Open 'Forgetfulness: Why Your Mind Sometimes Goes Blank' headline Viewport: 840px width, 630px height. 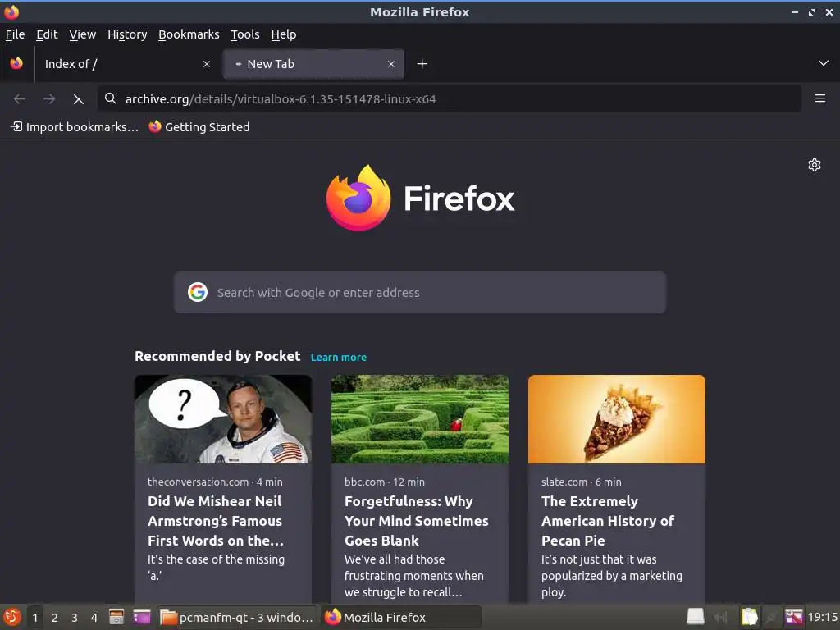[416, 521]
